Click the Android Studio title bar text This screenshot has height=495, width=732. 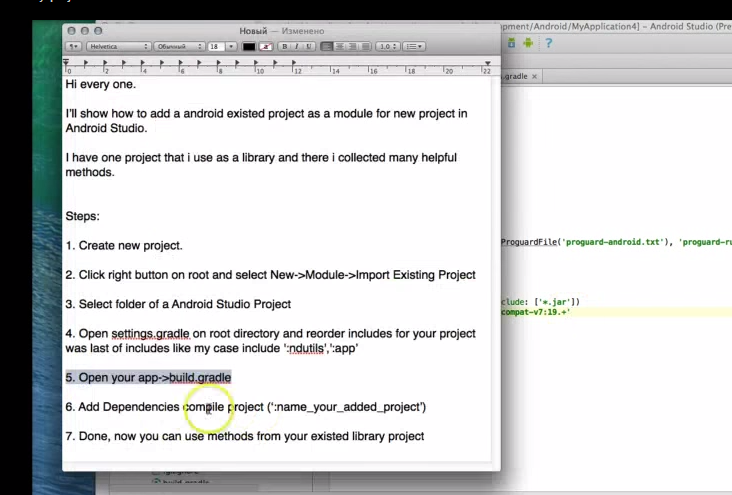click(x=616, y=27)
